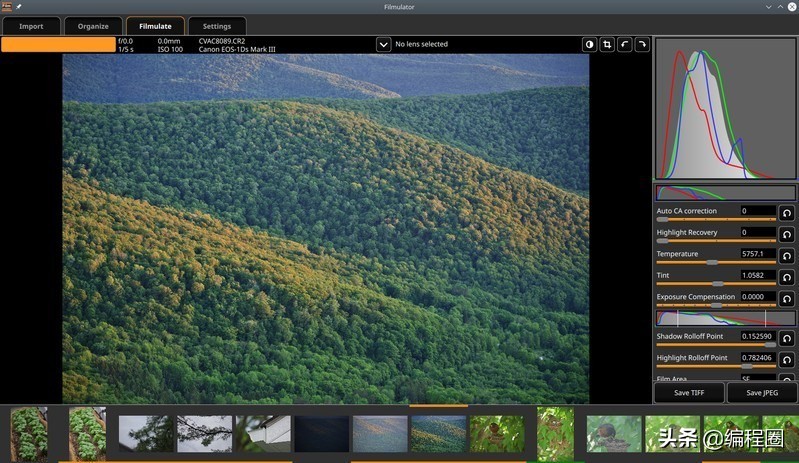799x463 pixels.
Task: Reset Shadow Rolloff Point
Action: [x=787, y=338]
